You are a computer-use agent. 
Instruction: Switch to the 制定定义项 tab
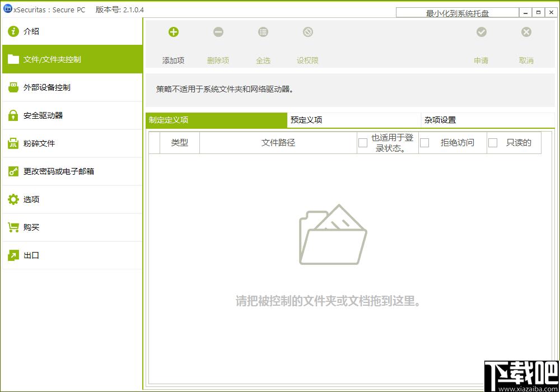(216, 120)
